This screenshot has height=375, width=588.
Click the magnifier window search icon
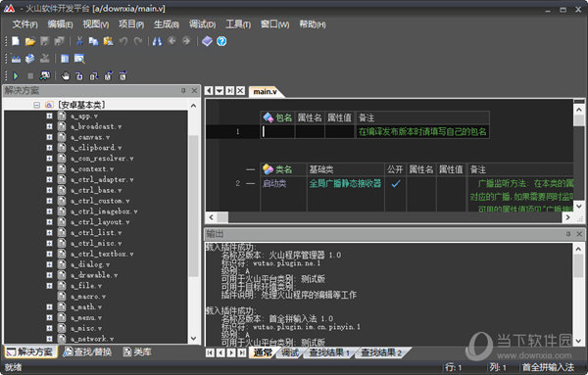click(79, 59)
